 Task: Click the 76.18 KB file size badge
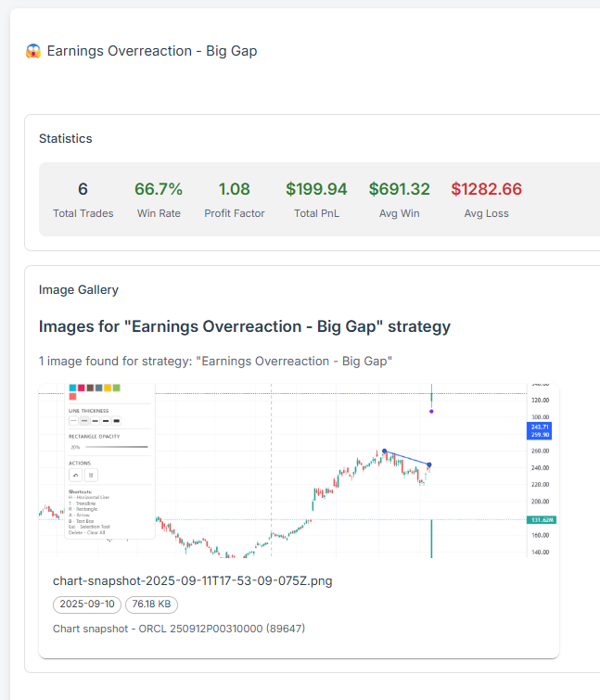[x=151, y=605]
